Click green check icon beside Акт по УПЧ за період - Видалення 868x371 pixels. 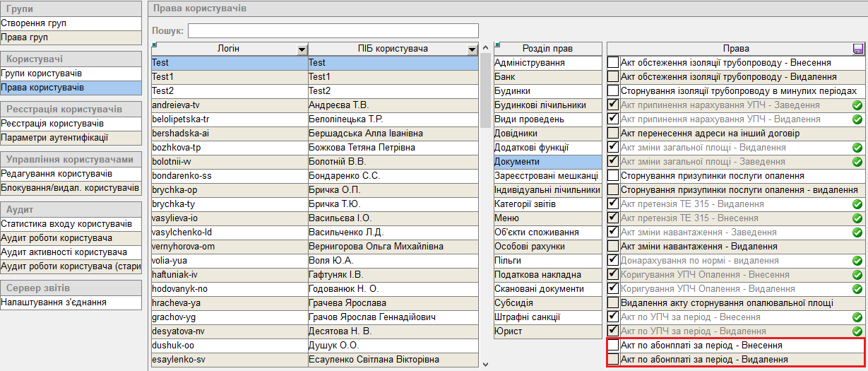pyautogui.click(x=857, y=331)
